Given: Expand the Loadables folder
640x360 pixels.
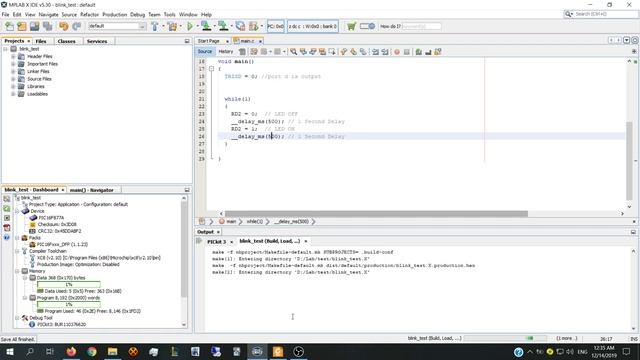Looking at the screenshot, I should click(13, 94).
